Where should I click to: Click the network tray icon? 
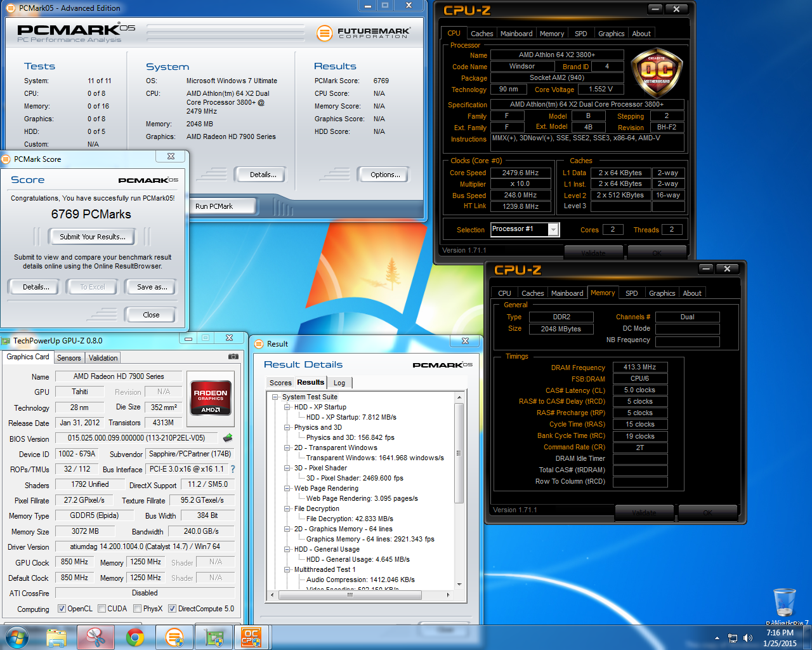click(x=733, y=638)
